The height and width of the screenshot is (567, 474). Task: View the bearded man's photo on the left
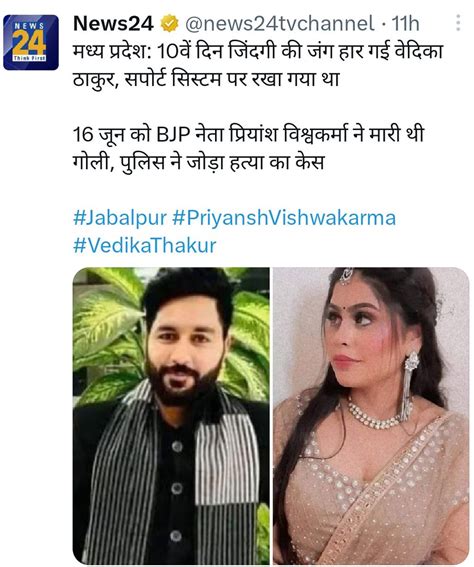[171, 415]
